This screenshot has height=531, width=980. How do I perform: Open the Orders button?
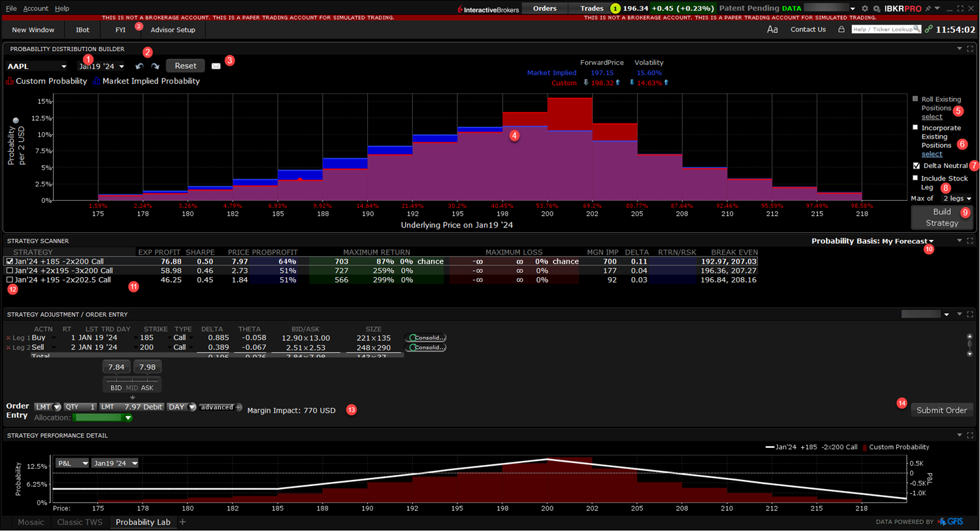click(544, 8)
